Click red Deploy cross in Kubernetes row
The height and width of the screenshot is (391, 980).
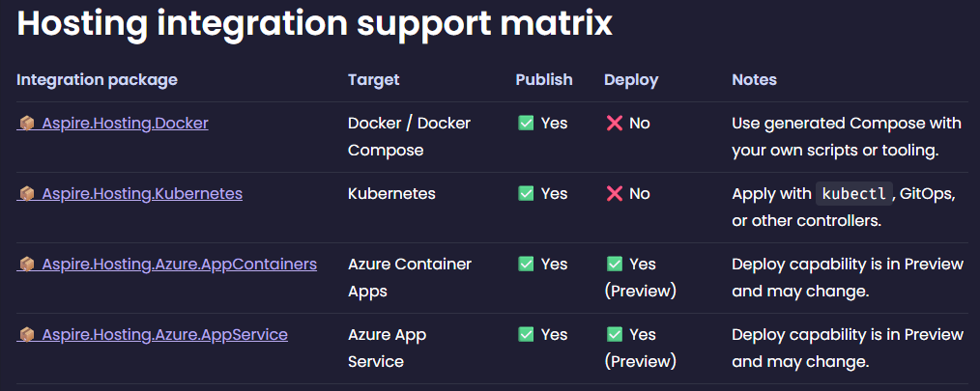[614, 194]
